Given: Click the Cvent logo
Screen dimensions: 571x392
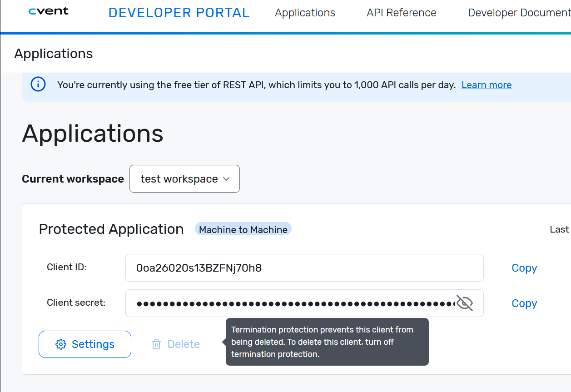Looking at the screenshot, I should tap(48, 12).
